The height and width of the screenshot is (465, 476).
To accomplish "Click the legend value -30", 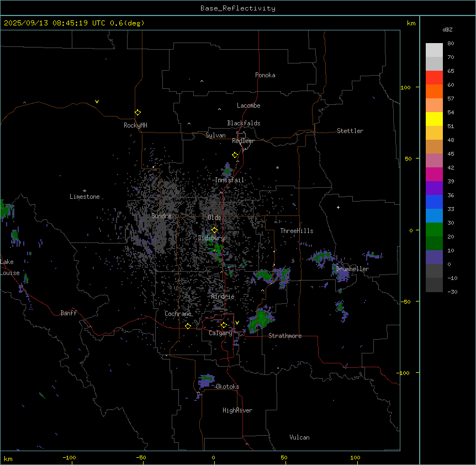I will [452, 292].
